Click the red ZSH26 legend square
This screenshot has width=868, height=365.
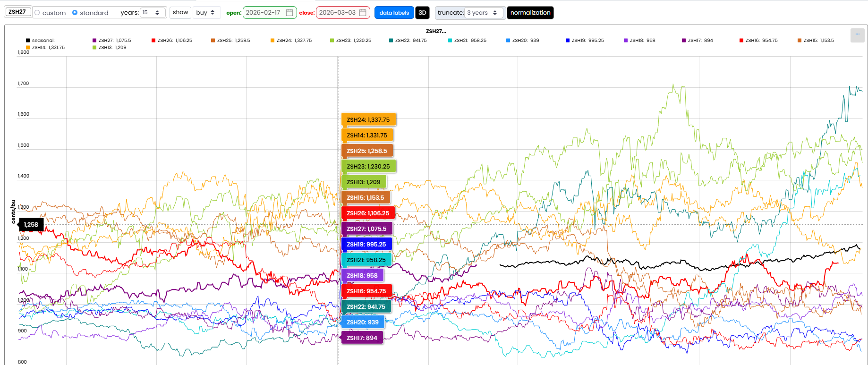point(153,41)
